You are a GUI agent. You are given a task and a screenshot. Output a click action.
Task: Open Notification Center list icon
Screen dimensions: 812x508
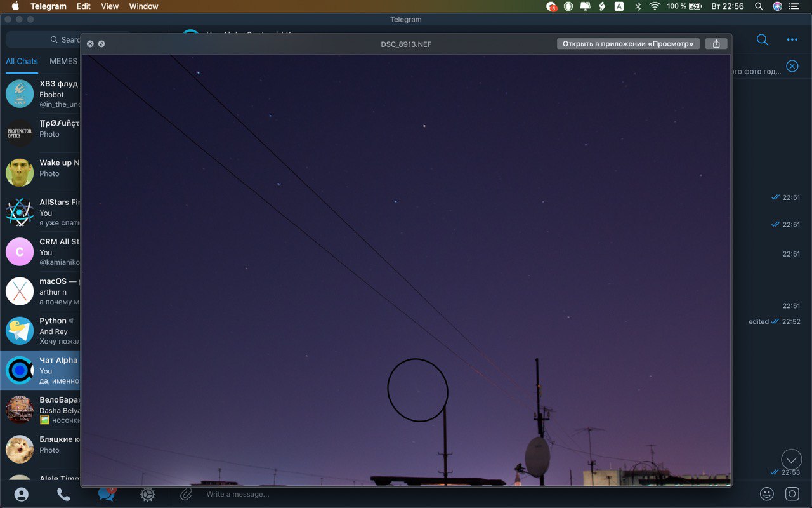795,6
